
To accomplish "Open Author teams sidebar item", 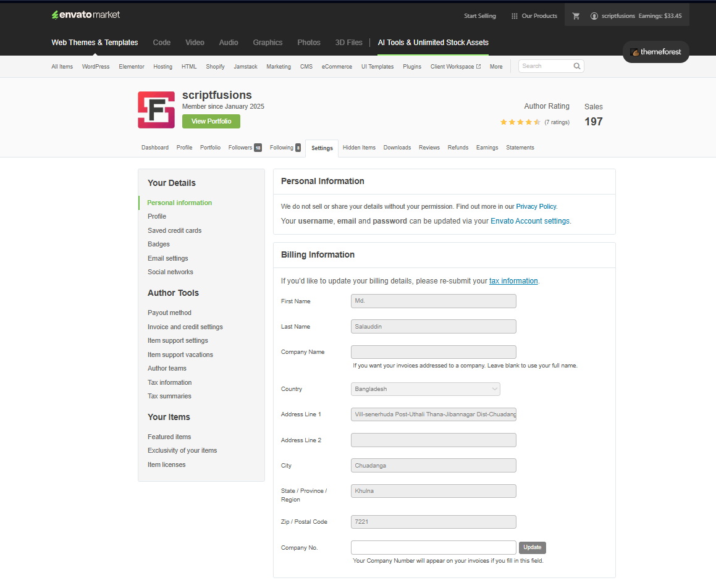I will click(x=167, y=368).
